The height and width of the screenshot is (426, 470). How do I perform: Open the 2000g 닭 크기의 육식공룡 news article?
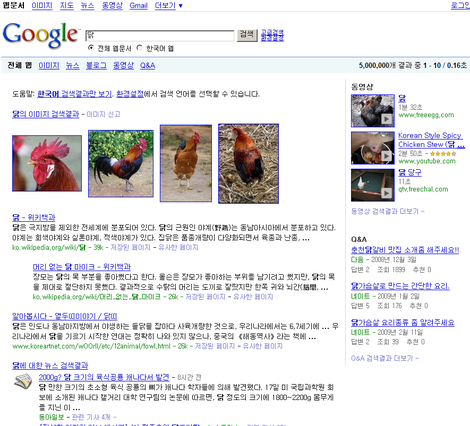pyautogui.click(x=104, y=377)
